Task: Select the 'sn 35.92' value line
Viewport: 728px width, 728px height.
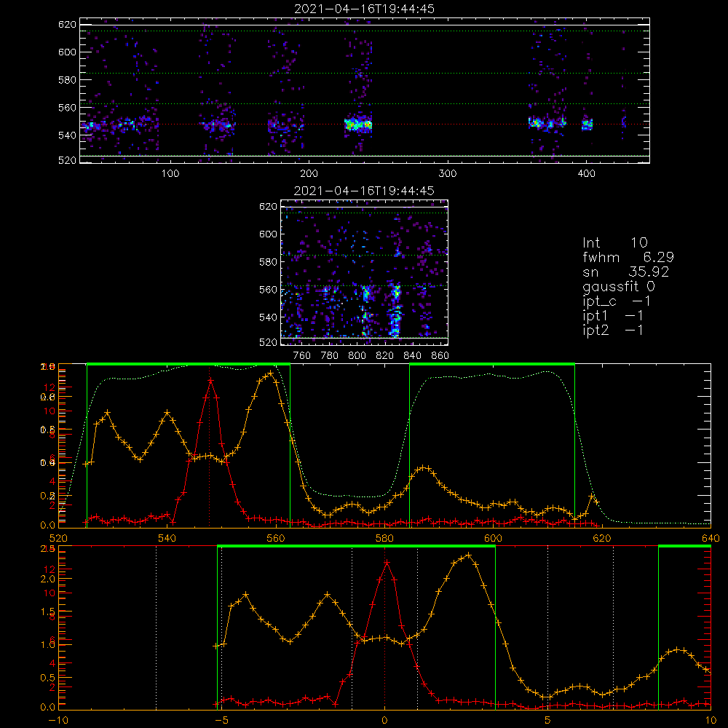Action: tap(626, 272)
